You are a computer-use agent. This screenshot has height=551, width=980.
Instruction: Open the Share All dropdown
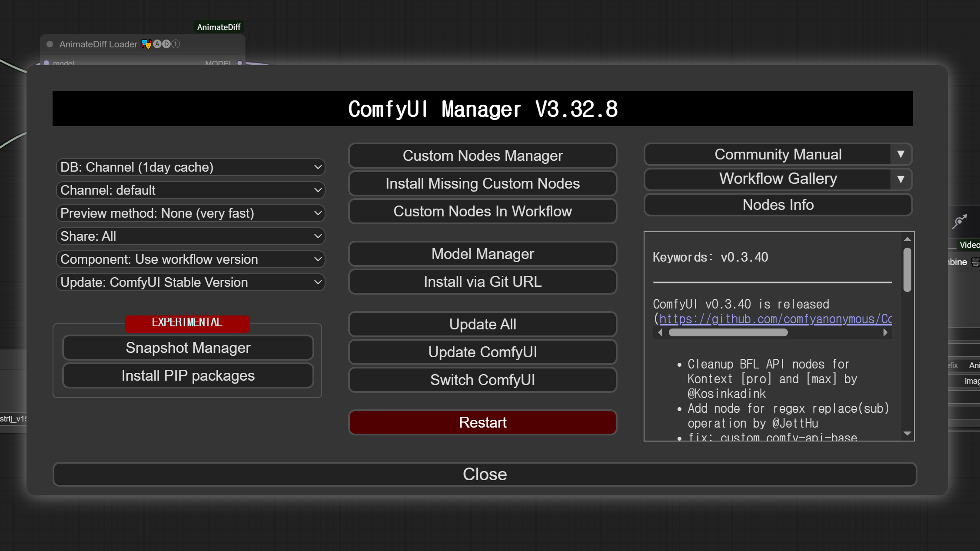pyautogui.click(x=190, y=236)
